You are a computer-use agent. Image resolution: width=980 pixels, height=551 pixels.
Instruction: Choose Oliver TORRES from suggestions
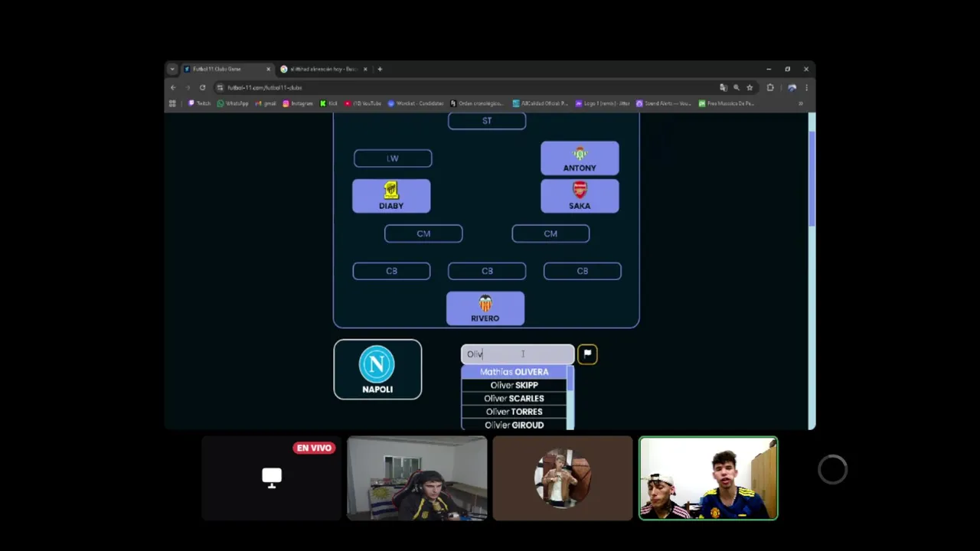[514, 412]
